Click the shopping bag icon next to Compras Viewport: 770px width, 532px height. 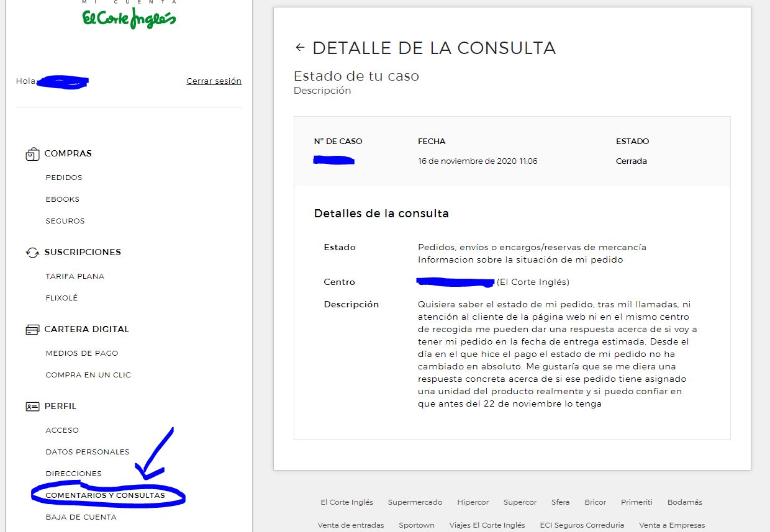tap(32, 154)
